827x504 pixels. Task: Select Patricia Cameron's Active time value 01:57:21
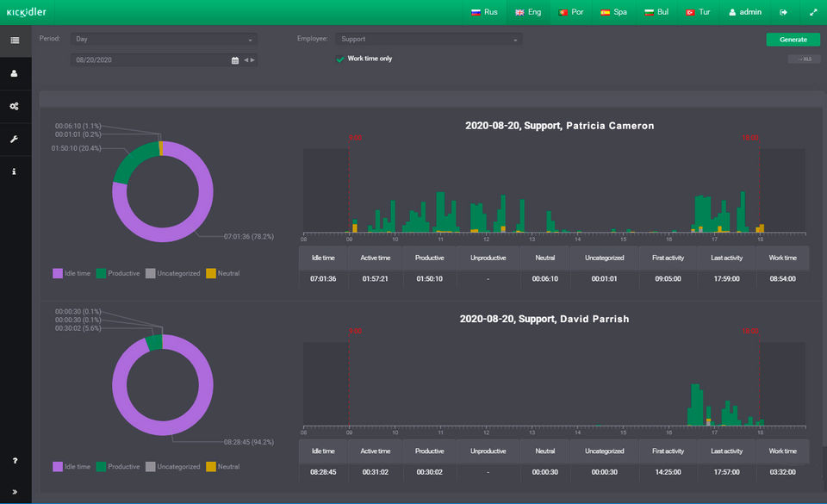[x=375, y=279]
